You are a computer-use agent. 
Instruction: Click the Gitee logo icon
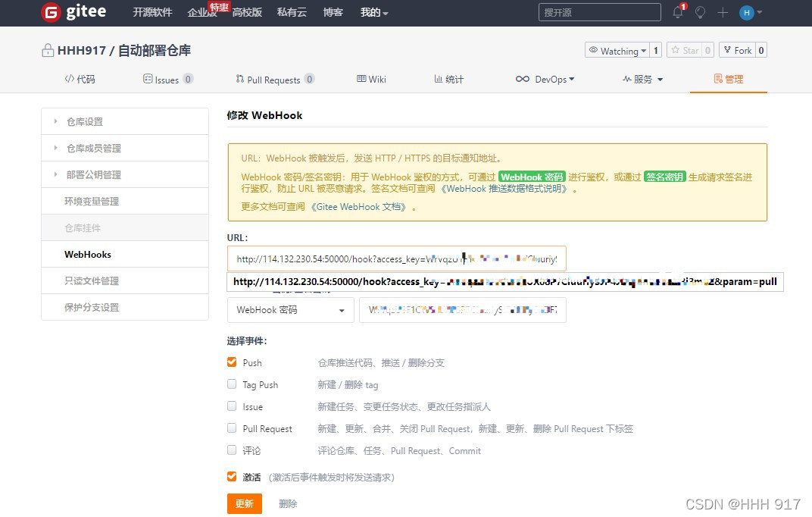50,12
